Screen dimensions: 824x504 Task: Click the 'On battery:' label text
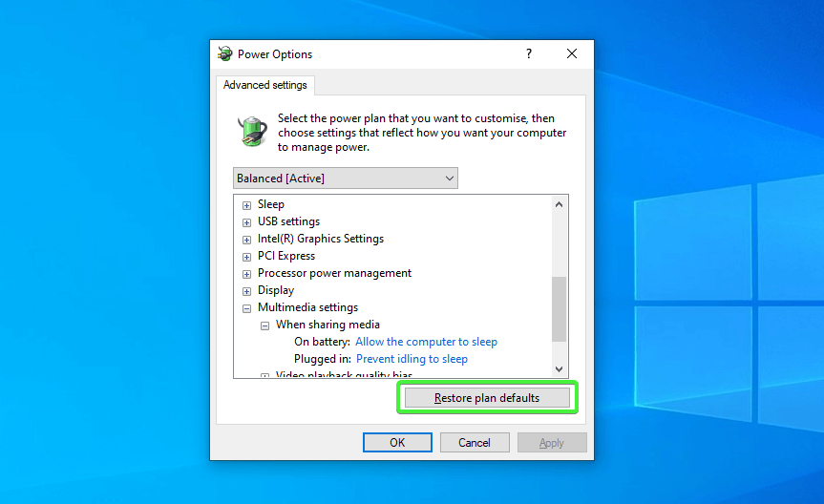[322, 342]
